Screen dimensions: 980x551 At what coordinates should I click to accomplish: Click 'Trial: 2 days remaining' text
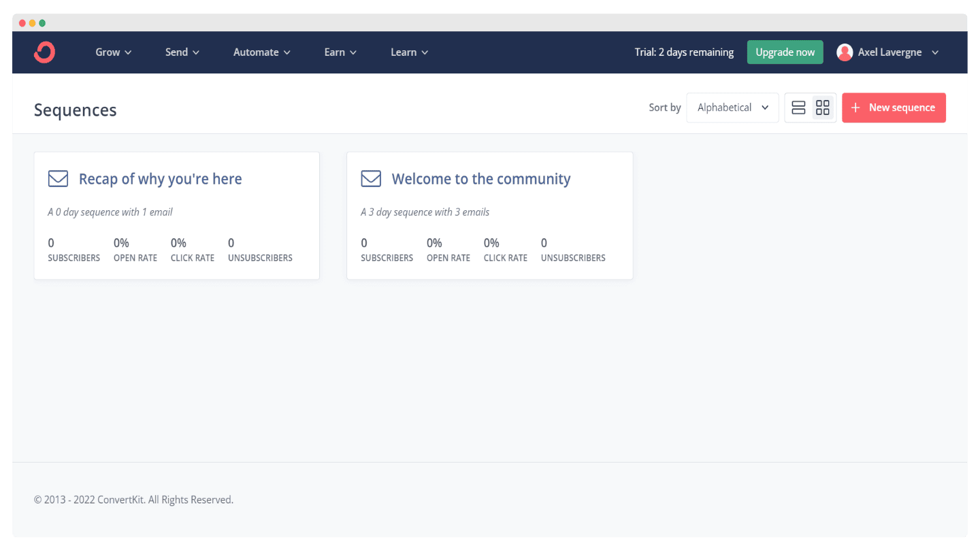tap(684, 52)
